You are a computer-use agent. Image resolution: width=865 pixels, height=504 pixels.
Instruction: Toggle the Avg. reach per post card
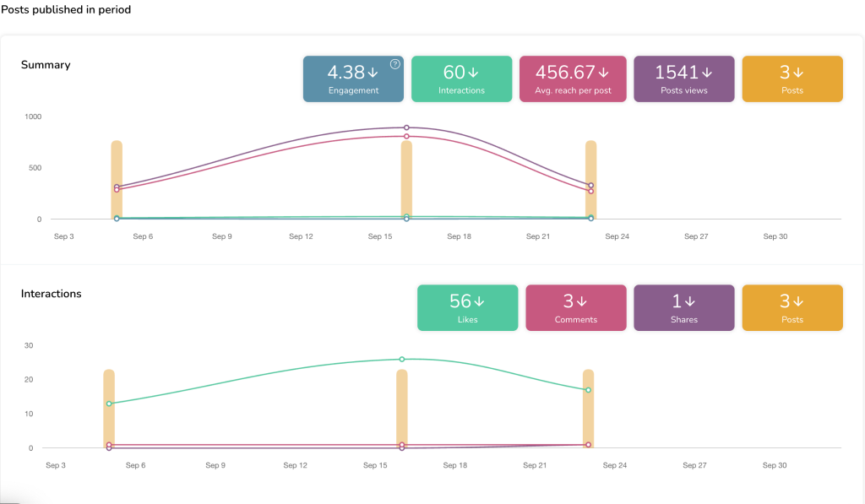click(x=573, y=79)
